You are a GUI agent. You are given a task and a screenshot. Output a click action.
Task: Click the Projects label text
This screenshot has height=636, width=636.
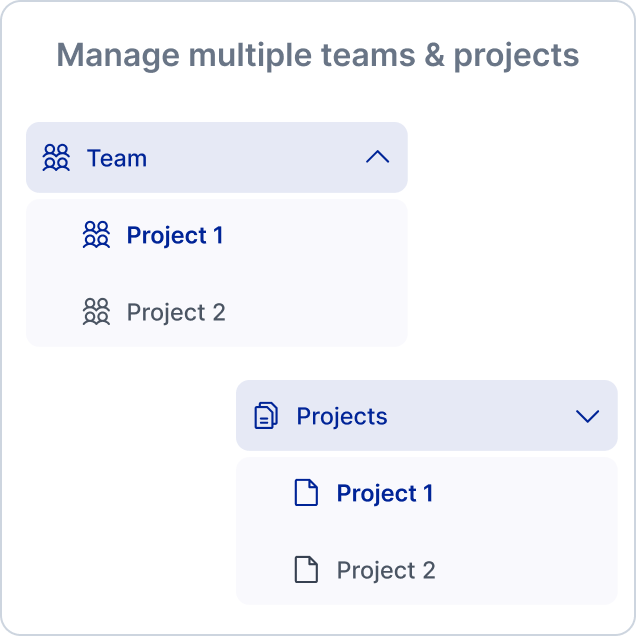pyautogui.click(x=342, y=417)
